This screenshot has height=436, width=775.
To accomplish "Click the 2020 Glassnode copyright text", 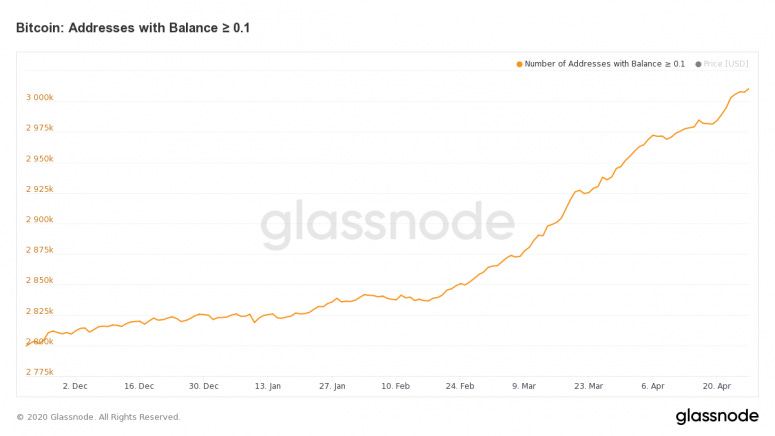I will (98, 417).
